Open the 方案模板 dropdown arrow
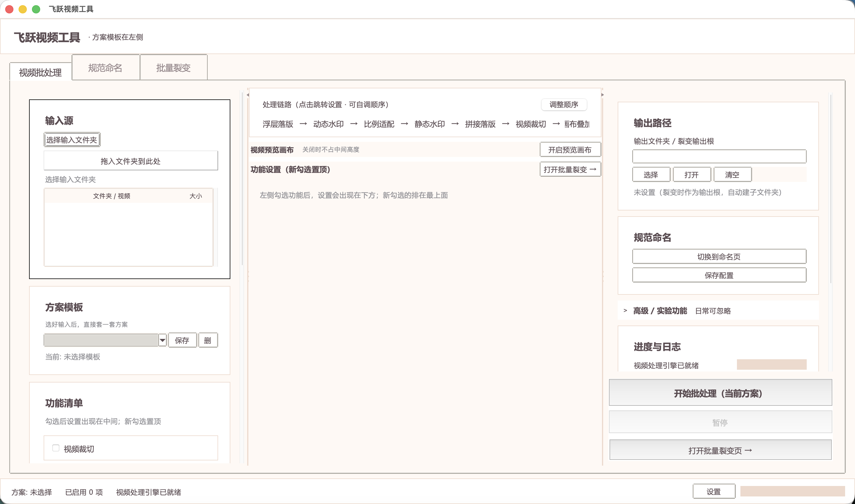 point(163,340)
